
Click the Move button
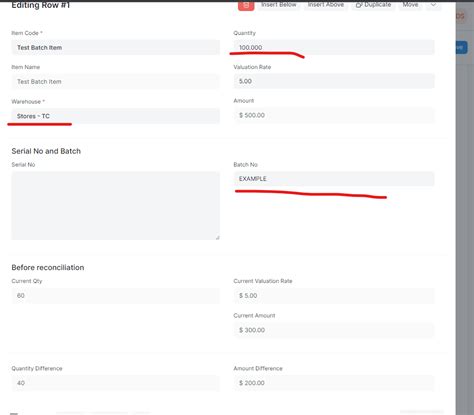(x=410, y=5)
